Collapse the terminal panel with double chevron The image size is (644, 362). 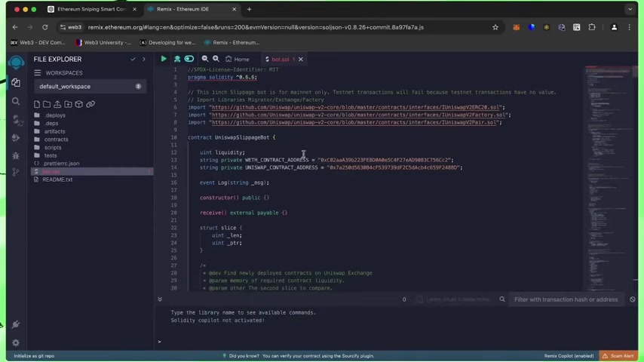click(160, 299)
